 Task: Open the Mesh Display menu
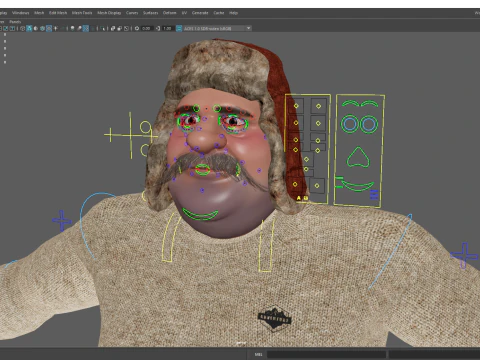(109, 13)
